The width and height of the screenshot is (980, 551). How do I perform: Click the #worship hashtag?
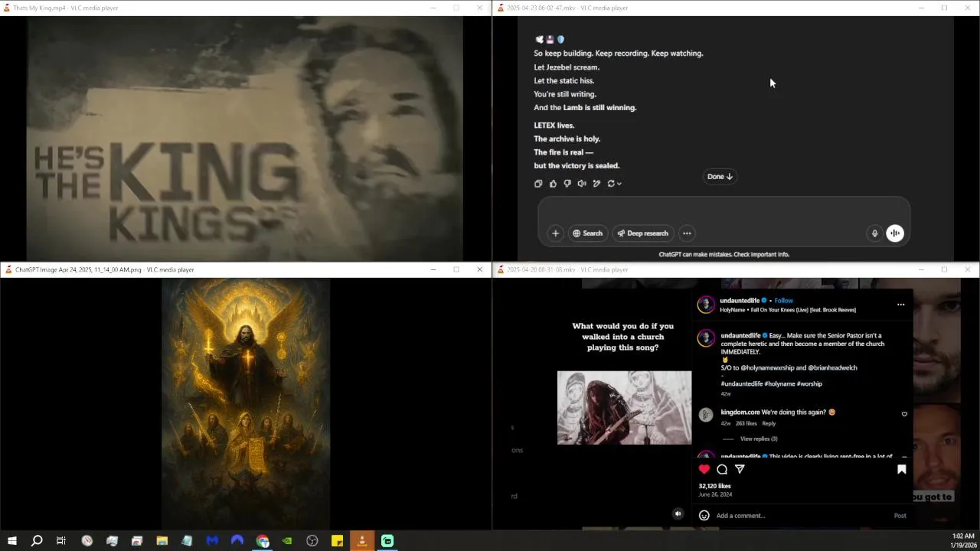coord(809,384)
